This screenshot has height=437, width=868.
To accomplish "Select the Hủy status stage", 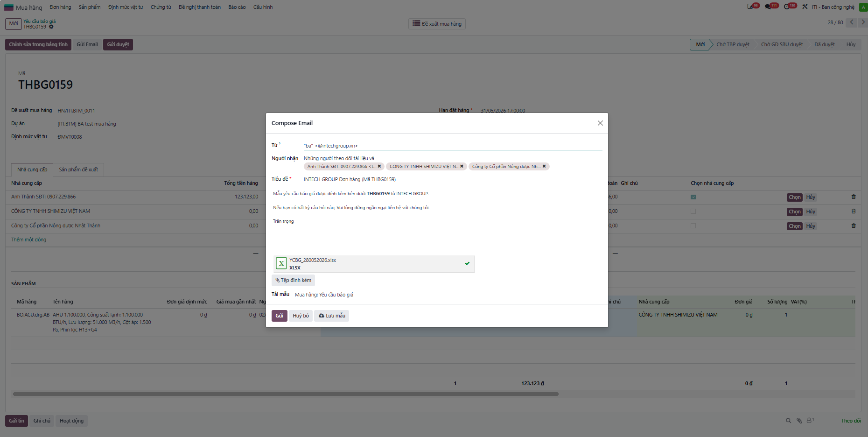I will (851, 44).
